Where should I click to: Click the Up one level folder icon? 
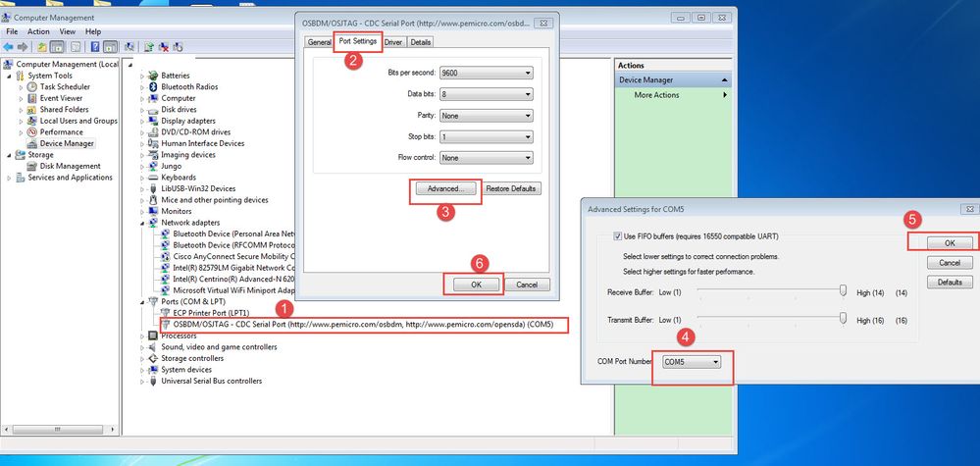(42, 47)
